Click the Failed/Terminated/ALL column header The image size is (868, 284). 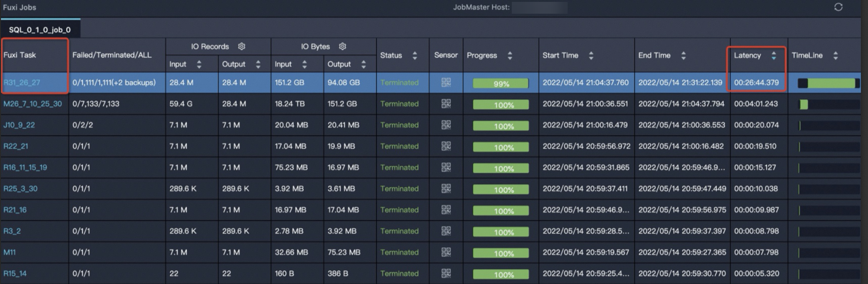click(x=112, y=55)
